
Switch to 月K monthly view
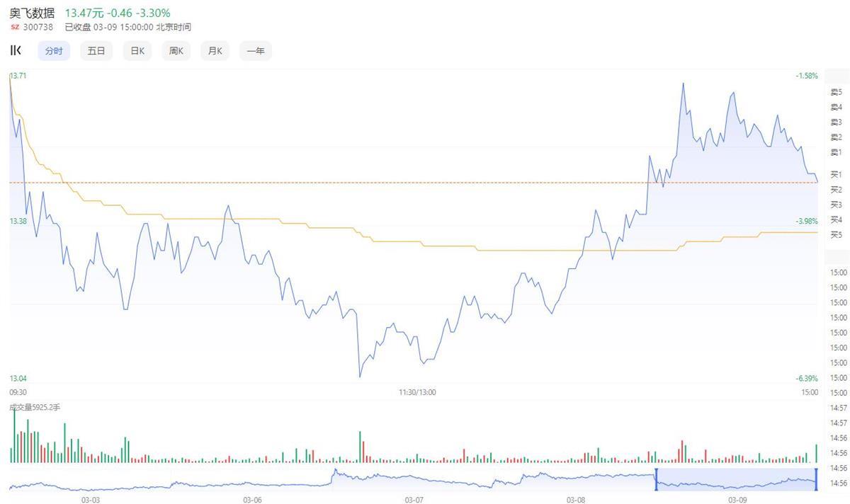[x=215, y=51]
